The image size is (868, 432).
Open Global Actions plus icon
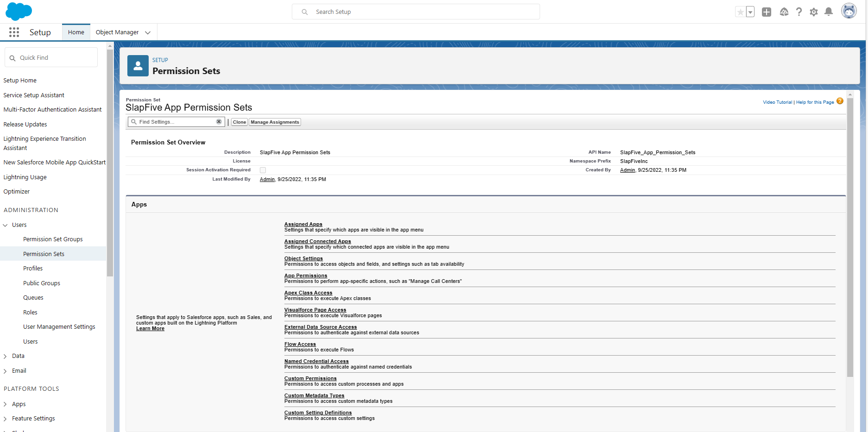pyautogui.click(x=767, y=12)
